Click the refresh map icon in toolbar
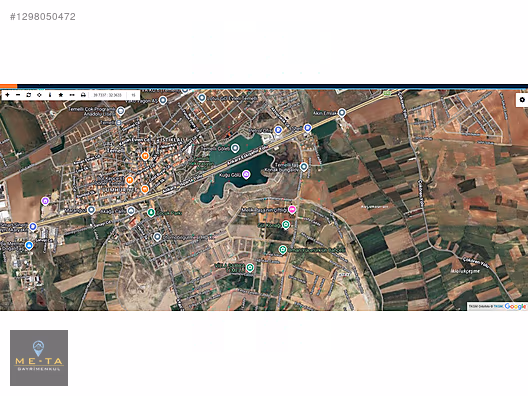This screenshot has width=528, height=396. click(29, 95)
